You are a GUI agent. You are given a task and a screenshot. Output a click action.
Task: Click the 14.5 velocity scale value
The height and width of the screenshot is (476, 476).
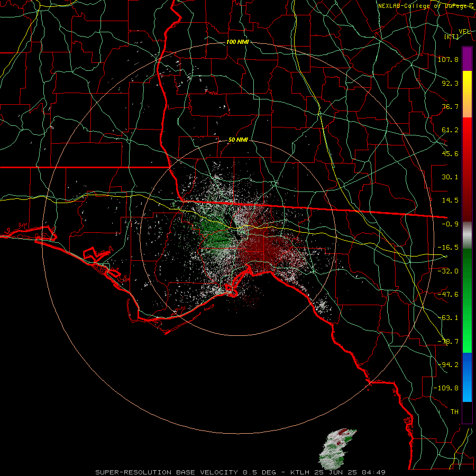pos(450,200)
